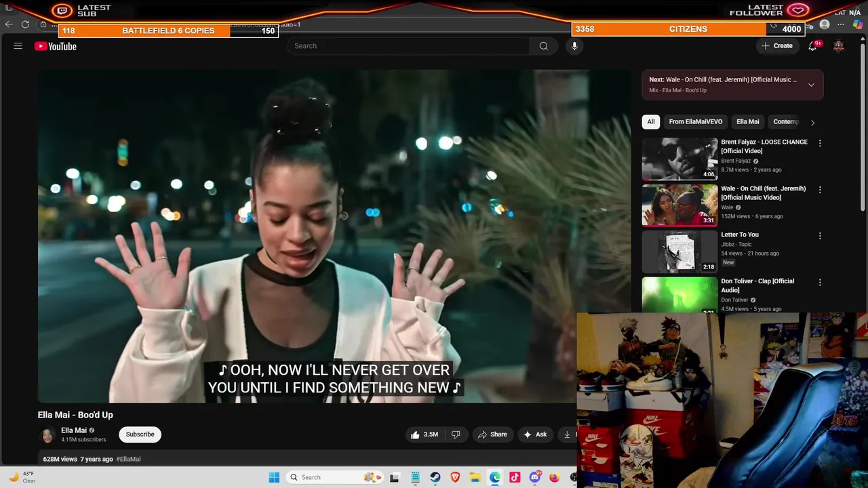Switch to Microsoft Edge in taskbar
The image size is (868, 488).
(495, 477)
